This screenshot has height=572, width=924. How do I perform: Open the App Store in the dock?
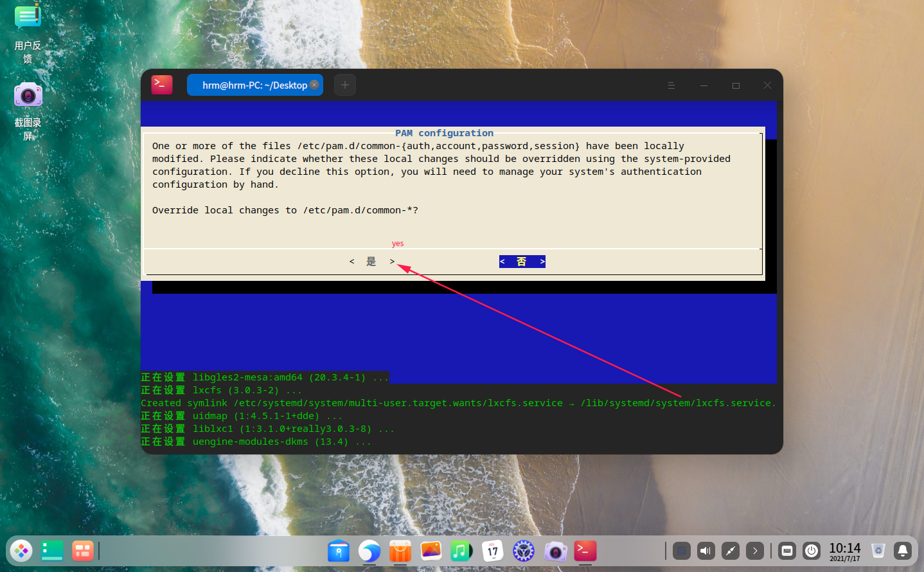click(x=400, y=551)
